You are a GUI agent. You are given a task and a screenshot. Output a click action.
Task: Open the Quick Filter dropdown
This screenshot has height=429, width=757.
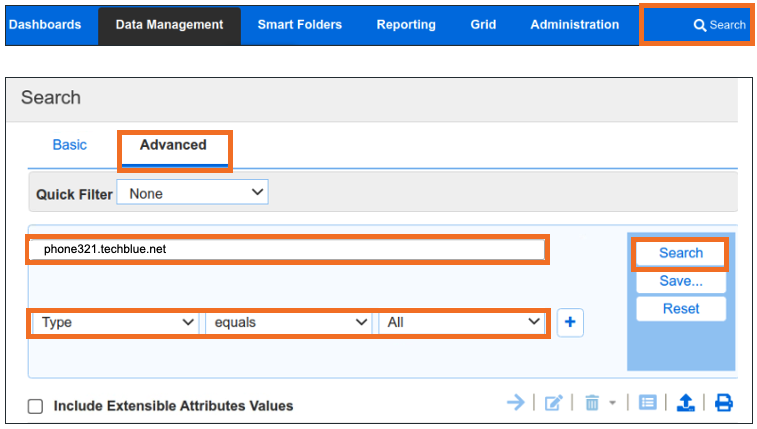click(x=192, y=193)
